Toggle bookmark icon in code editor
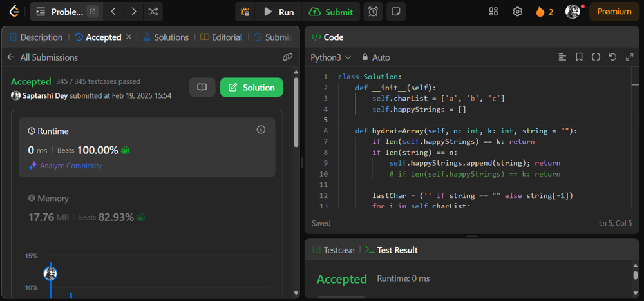The image size is (644, 301). 579,57
